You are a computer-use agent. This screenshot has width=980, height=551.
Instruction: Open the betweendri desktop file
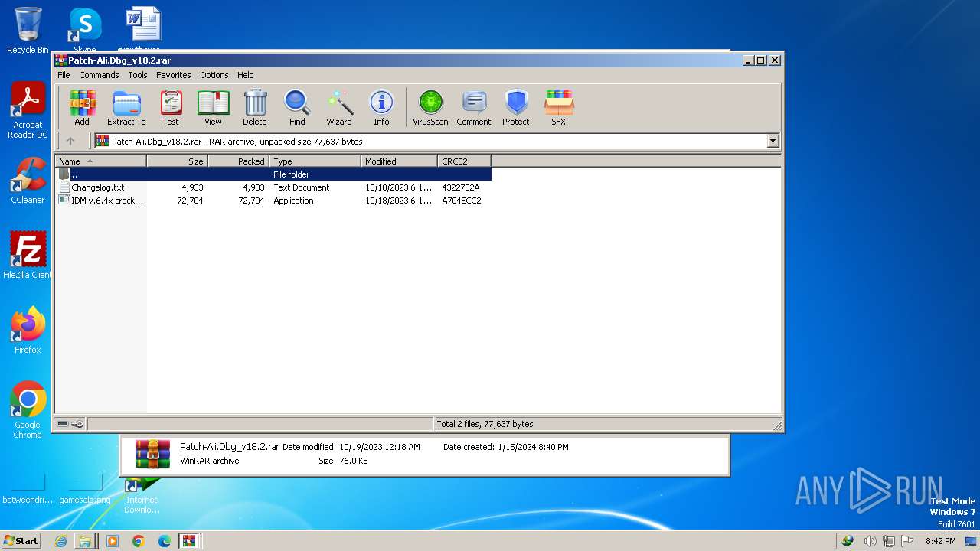click(x=28, y=490)
